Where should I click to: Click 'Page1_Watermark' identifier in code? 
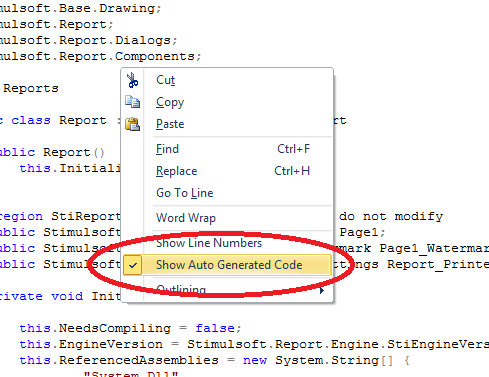pos(434,248)
